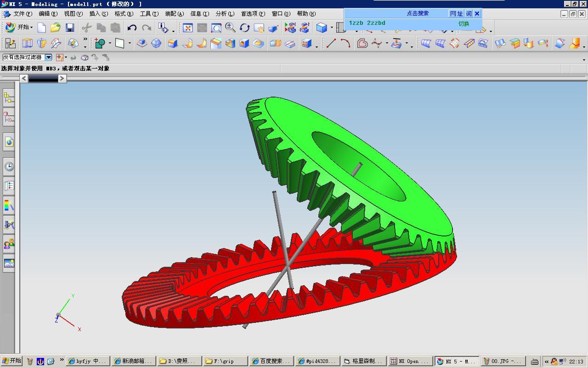This screenshot has height=368, width=588.
Task: Close the 点击搜索 popup
Action: coord(477,13)
